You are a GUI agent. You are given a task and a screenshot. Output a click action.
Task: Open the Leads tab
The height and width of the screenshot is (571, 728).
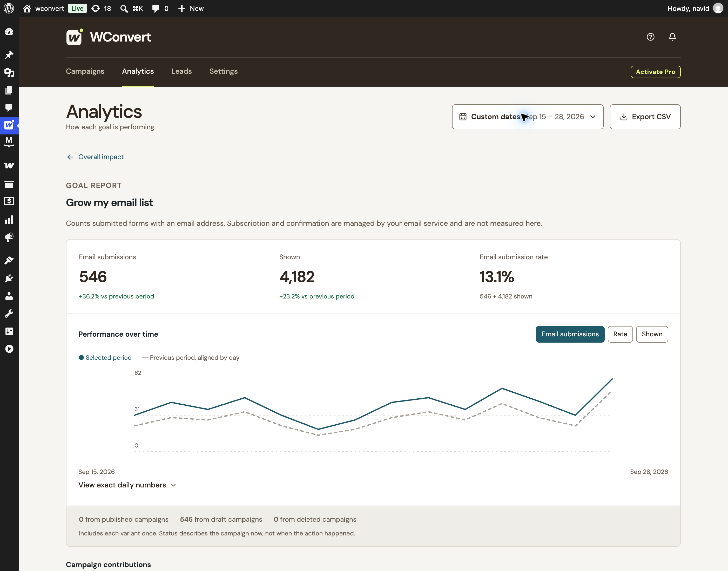point(181,71)
